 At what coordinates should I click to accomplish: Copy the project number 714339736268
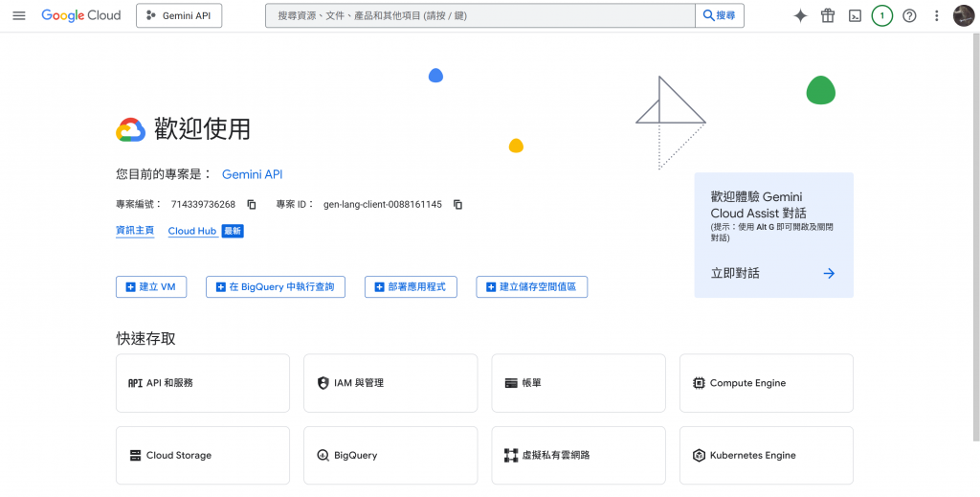click(x=252, y=204)
